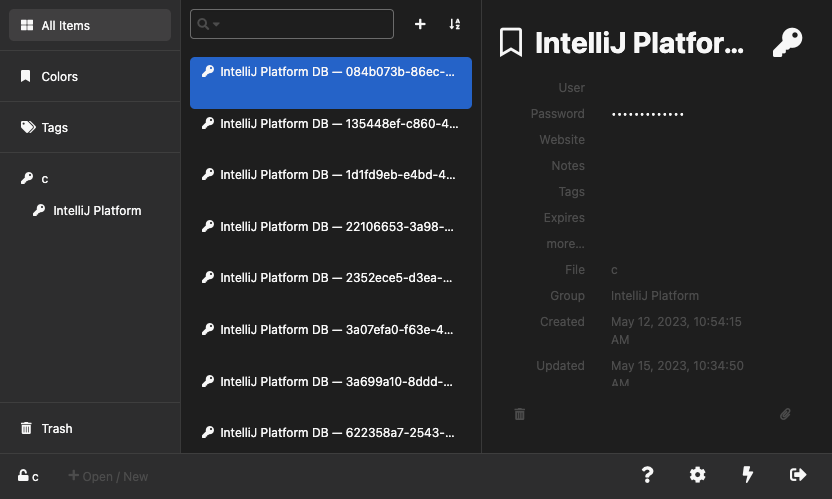Show All Items in the sidebar
The image size is (832, 499).
(90, 25)
